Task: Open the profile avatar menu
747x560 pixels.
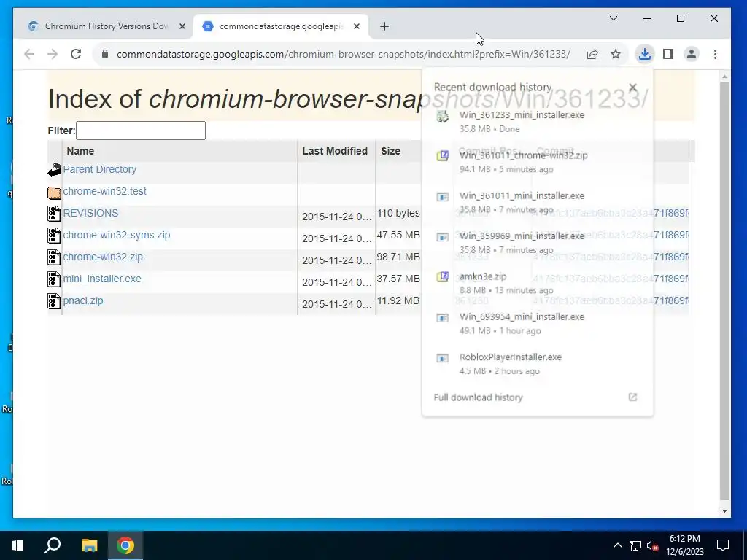Action: [x=692, y=54]
